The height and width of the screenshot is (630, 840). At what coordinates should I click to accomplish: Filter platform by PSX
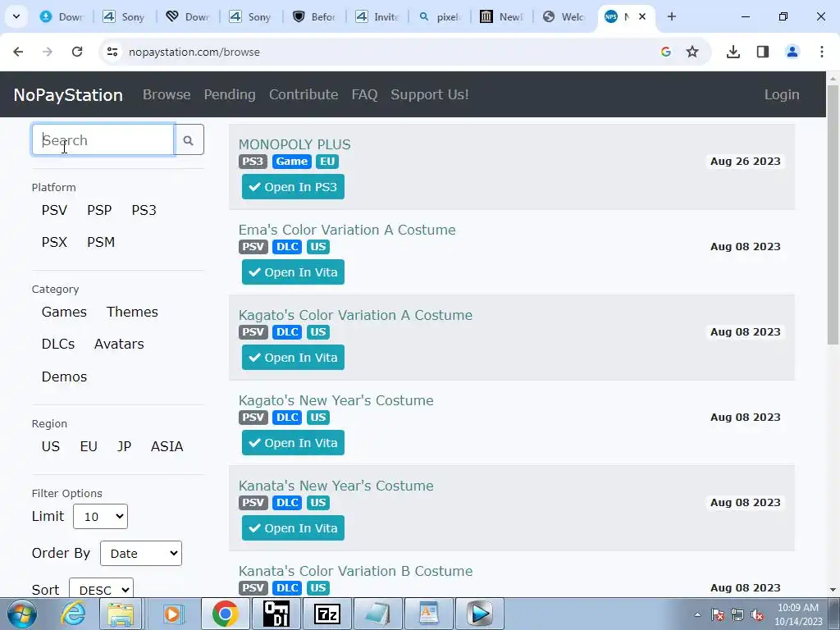coord(55,242)
